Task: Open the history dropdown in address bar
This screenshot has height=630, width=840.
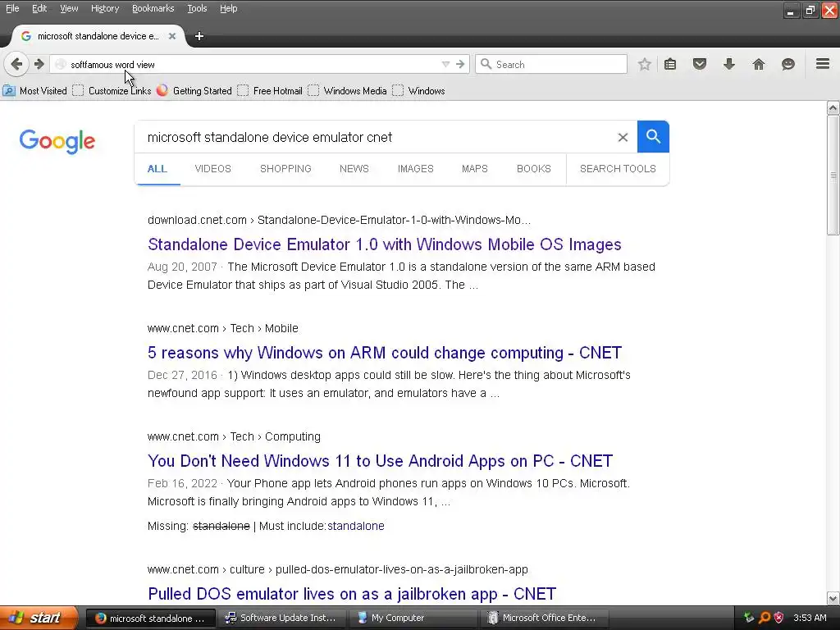Action: point(445,64)
